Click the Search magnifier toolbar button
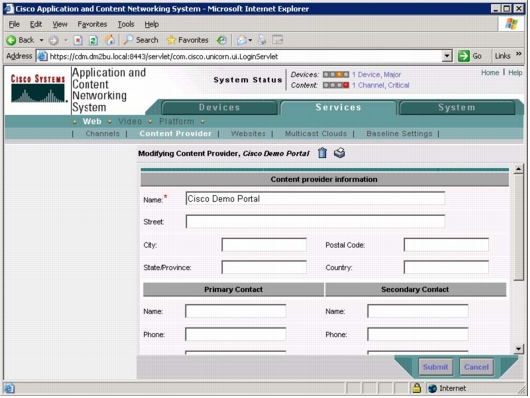The height and width of the screenshot is (398, 530). (141, 40)
